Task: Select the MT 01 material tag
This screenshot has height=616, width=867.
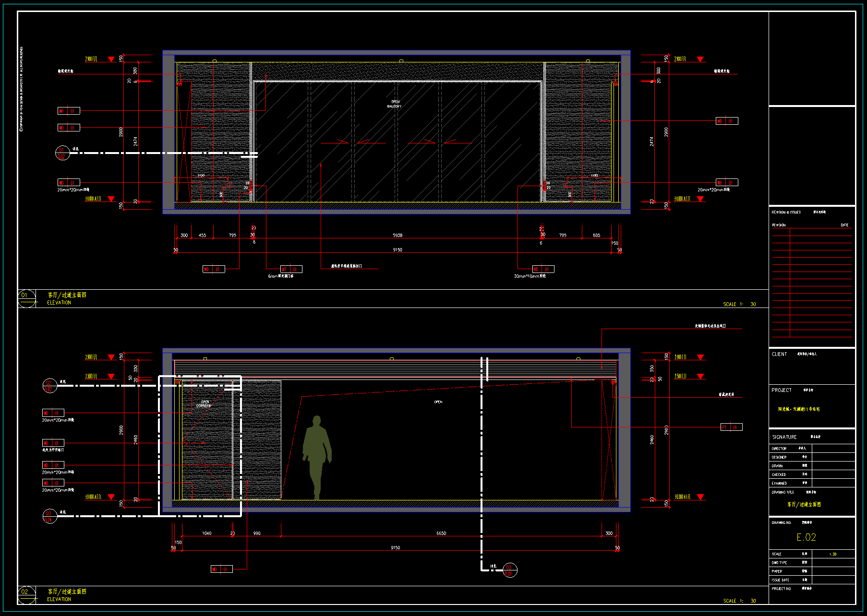Action: pyautogui.click(x=291, y=269)
